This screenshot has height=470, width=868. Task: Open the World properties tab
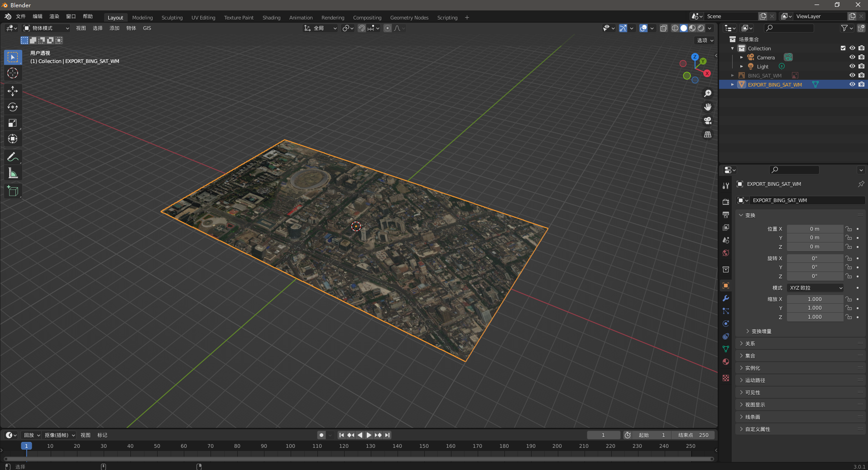pyautogui.click(x=726, y=253)
